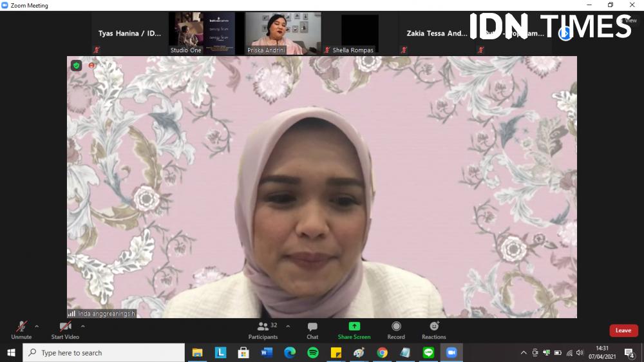The height and width of the screenshot is (362, 644).
Task: Open Wi-Fi network settings
Action: click(569, 352)
